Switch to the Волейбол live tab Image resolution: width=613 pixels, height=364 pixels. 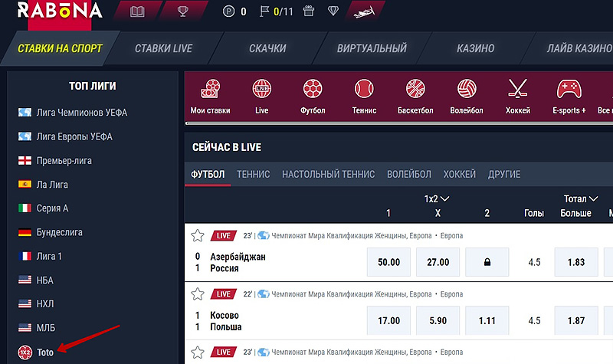(409, 174)
